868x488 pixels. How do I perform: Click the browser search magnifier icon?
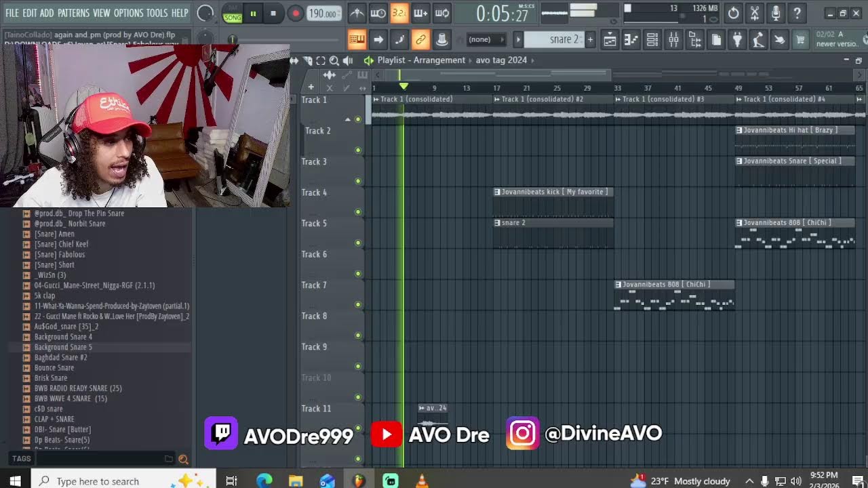point(183,459)
